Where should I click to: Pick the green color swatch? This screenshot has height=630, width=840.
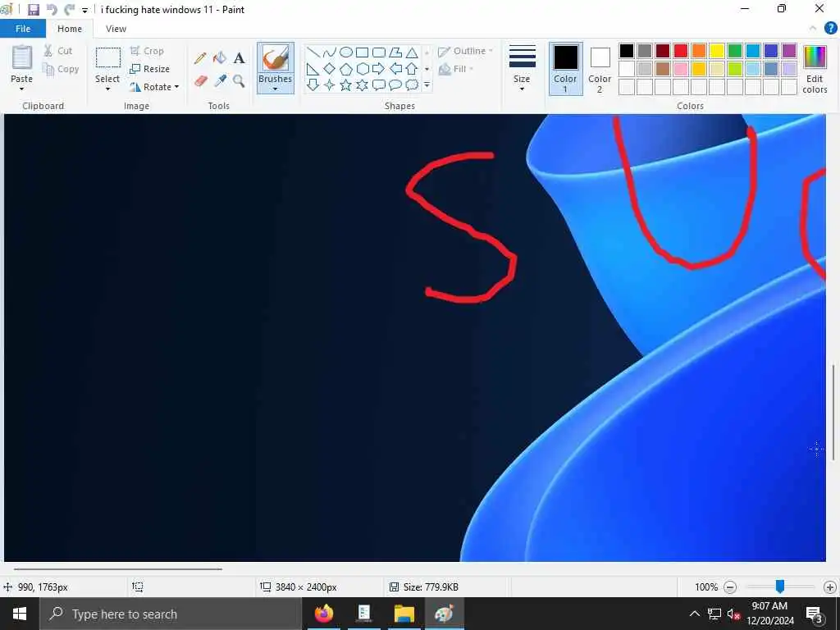click(x=735, y=51)
